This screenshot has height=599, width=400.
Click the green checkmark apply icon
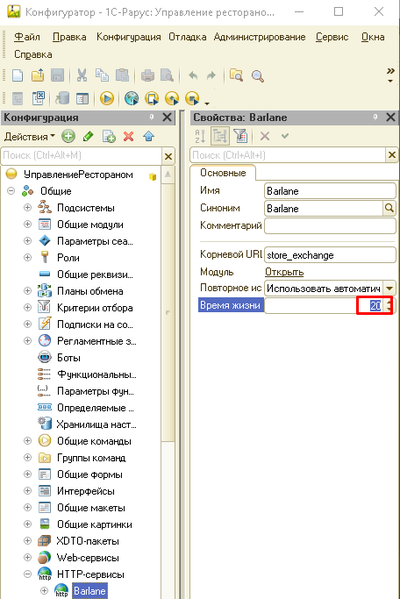click(x=285, y=136)
